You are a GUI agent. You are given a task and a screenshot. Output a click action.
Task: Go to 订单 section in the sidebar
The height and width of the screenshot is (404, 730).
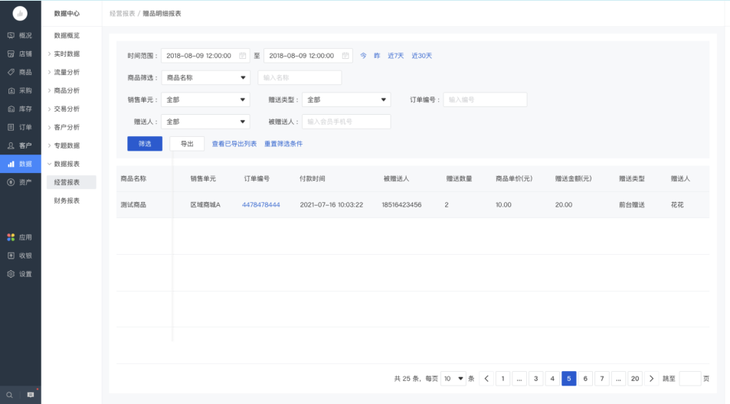tap(20, 127)
